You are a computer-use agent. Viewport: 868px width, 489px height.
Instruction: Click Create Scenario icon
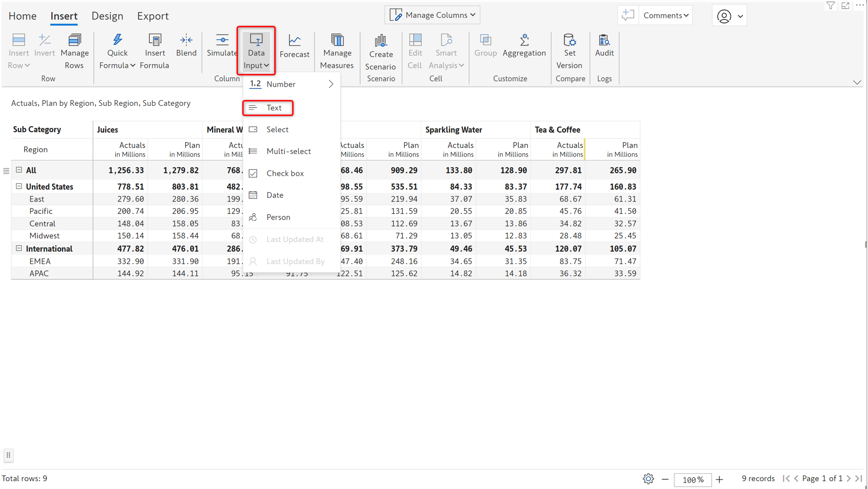pos(381,41)
